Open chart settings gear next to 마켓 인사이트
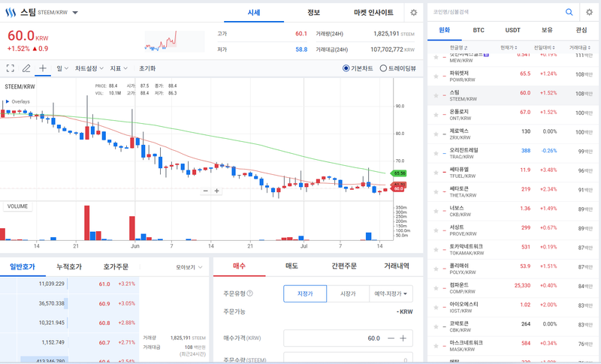 coord(414,13)
